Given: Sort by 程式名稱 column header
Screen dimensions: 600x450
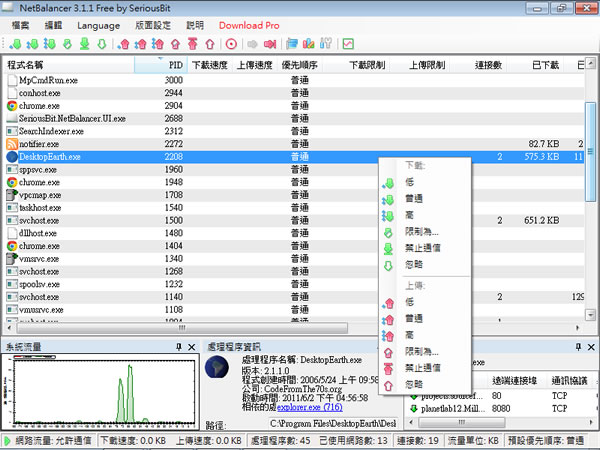Looking at the screenshot, I should 69,65.
